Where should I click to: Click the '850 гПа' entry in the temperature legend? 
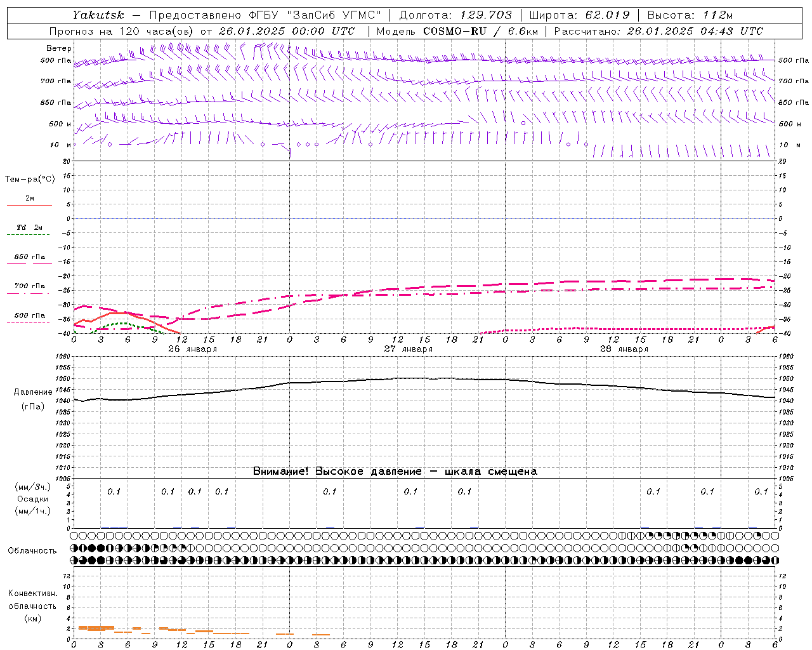point(30,257)
